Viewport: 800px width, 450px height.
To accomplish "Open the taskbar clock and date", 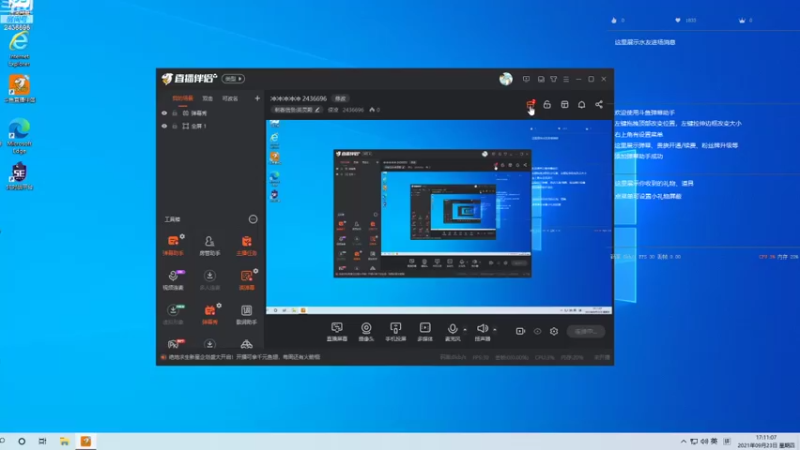I will 766,441.
